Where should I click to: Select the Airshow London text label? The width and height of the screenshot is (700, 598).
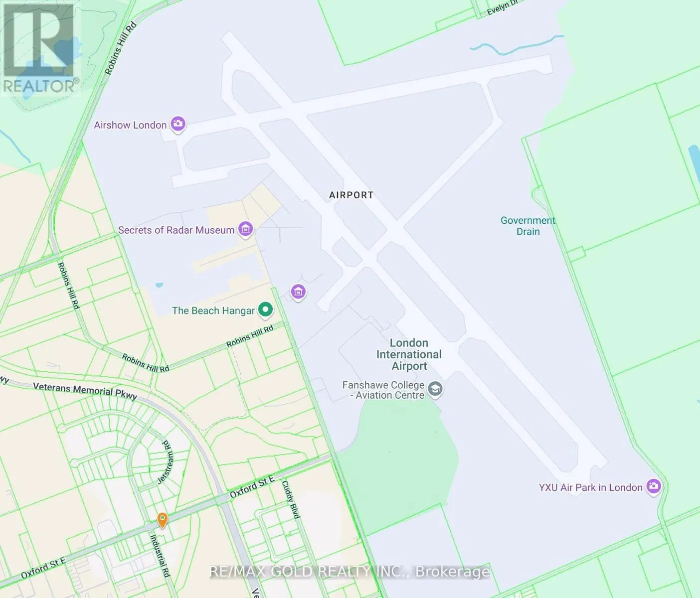click(130, 125)
